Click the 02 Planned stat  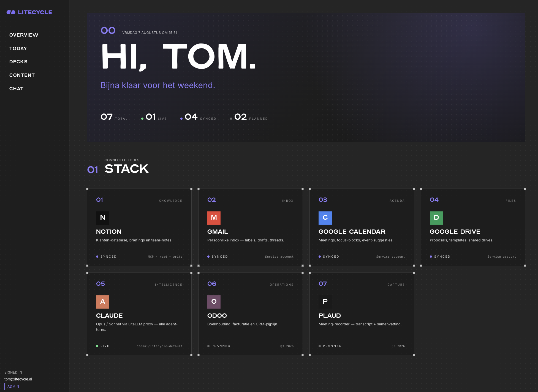click(249, 117)
